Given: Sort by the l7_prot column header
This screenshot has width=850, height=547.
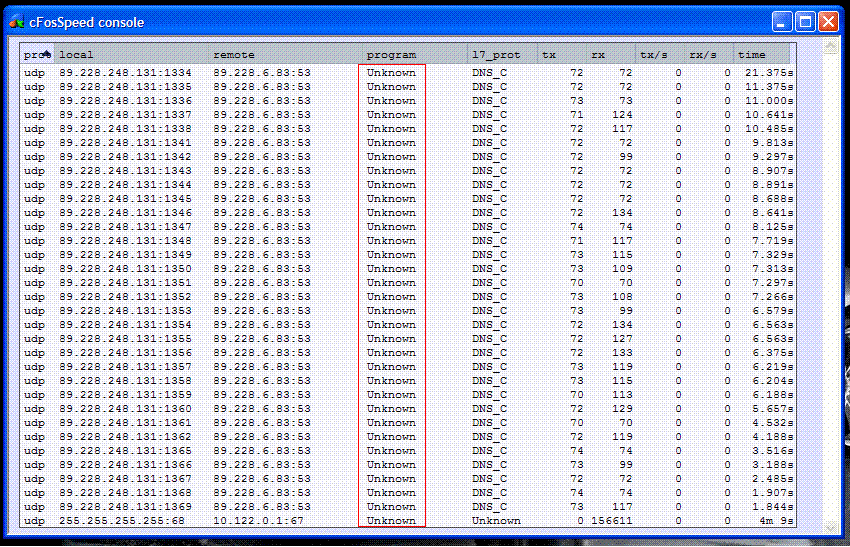Looking at the screenshot, I should [x=503, y=54].
